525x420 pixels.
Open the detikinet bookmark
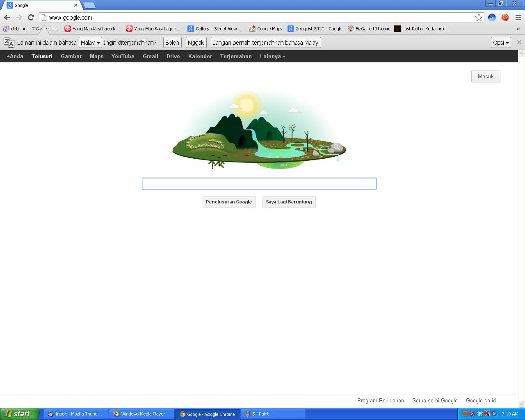click(x=31, y=29)
